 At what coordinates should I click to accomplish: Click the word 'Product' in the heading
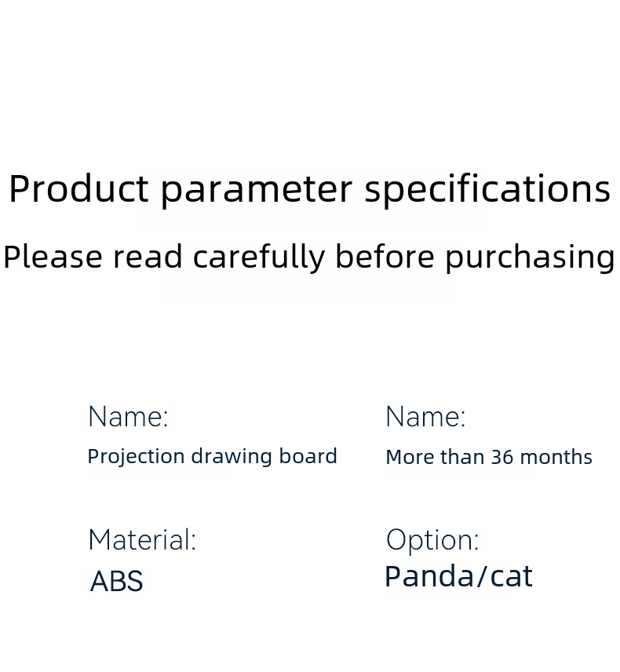78,188
